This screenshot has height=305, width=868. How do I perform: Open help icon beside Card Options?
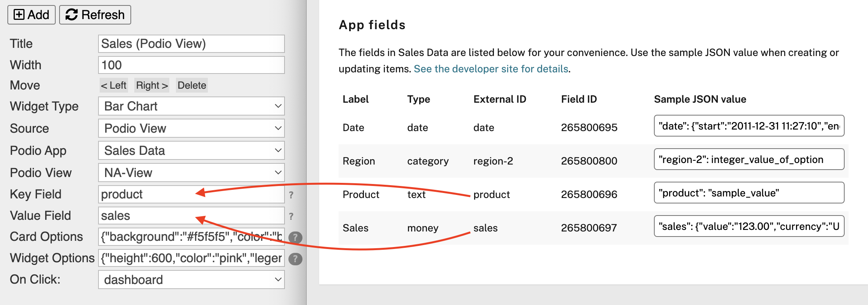pos(295,237)
